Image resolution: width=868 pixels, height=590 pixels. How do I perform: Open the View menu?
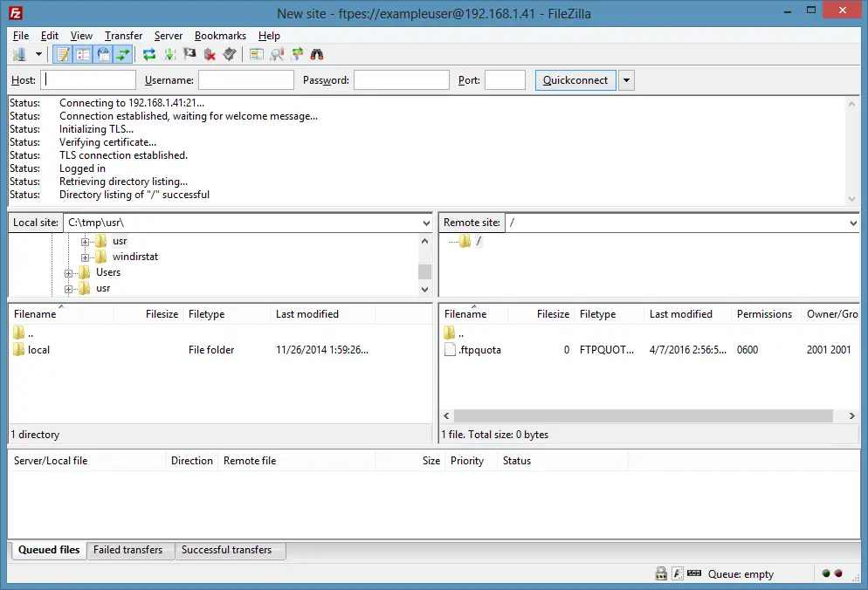point(81,36)
